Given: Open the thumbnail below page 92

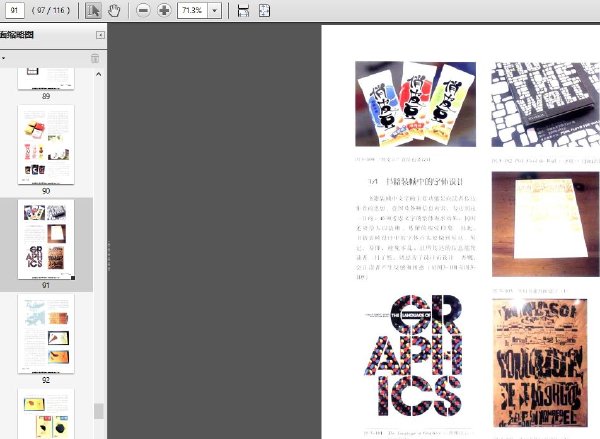Looking at the screenshot, I should tap(46, 414).
